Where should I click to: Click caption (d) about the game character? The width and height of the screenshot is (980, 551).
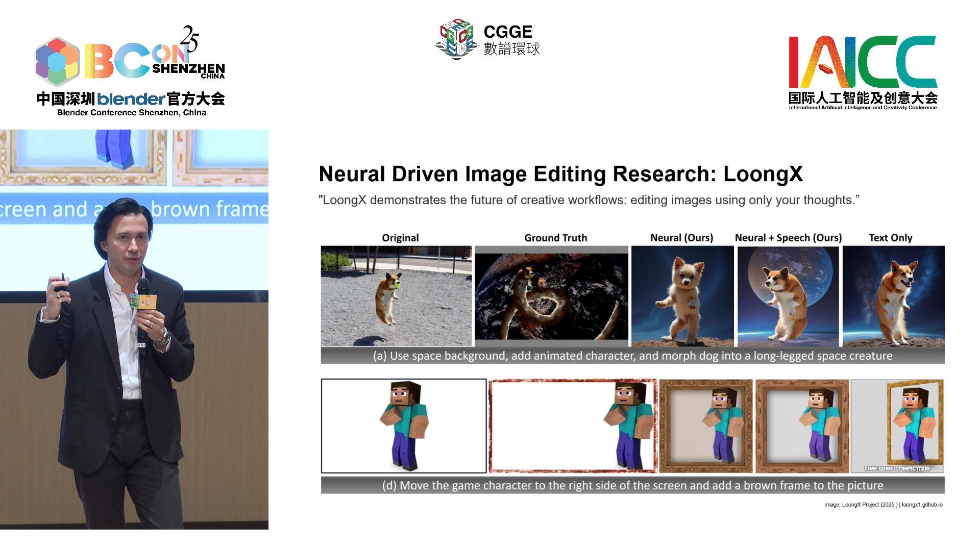pyautogui.click(x=633, y=485)
